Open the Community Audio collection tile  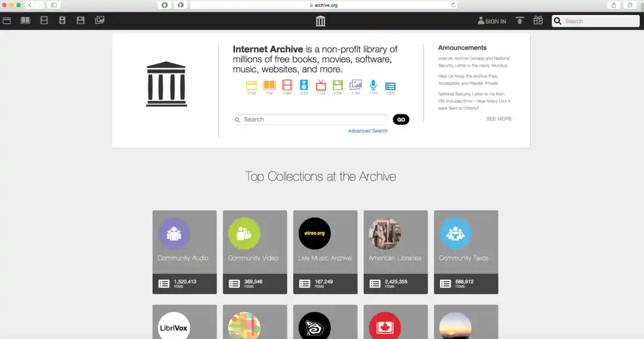(184, 252)
